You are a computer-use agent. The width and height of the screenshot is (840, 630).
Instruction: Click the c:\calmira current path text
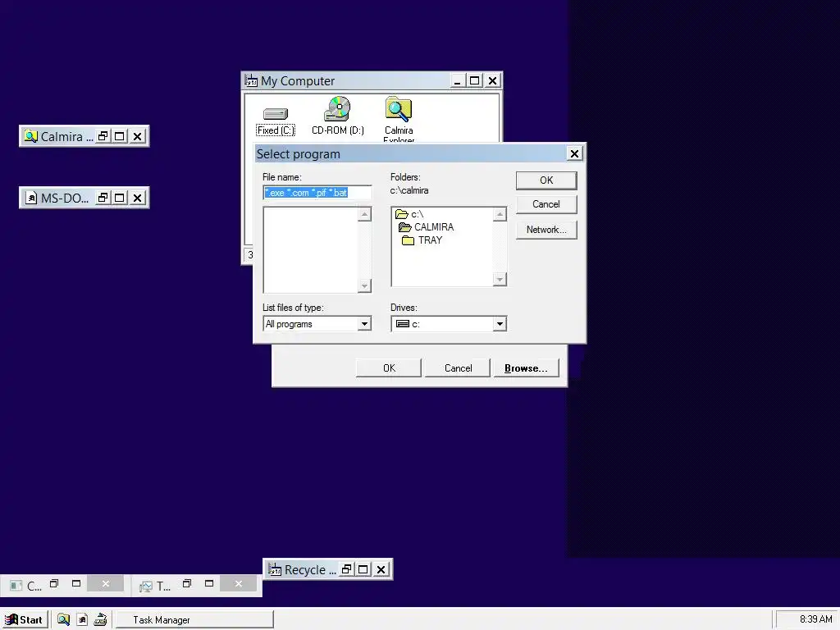point(409,190)
